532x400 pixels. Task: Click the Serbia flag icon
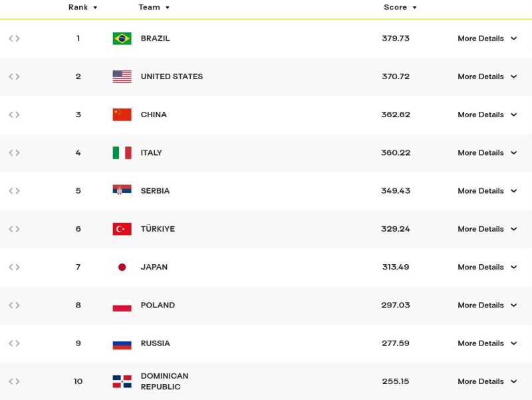coord(122,190)
